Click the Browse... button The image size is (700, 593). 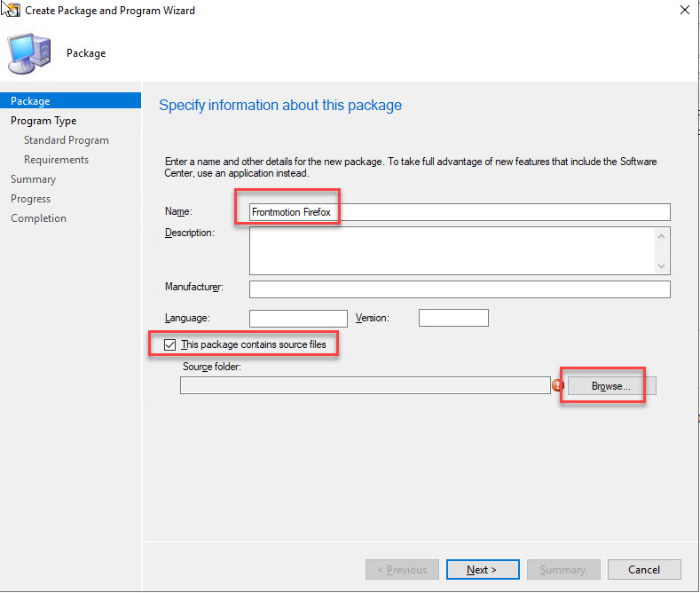(x=611, y=386)
